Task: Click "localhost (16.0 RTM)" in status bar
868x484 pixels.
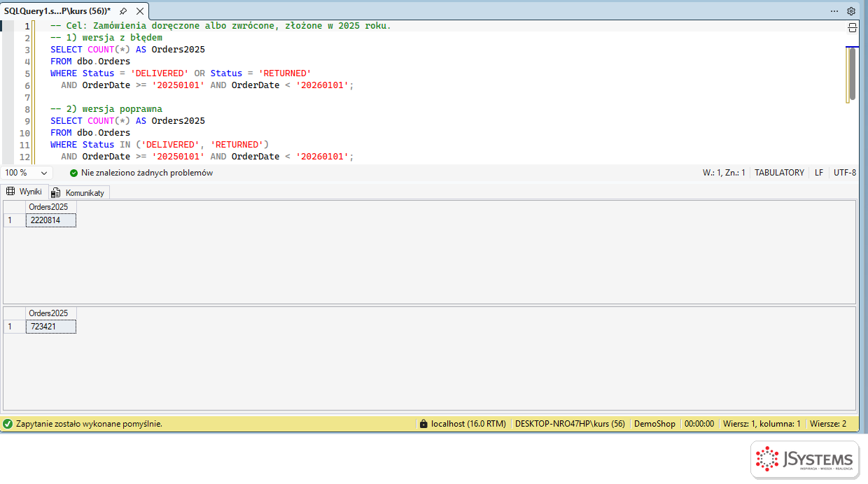Action: pyautogui.click(x=468, y=424)
